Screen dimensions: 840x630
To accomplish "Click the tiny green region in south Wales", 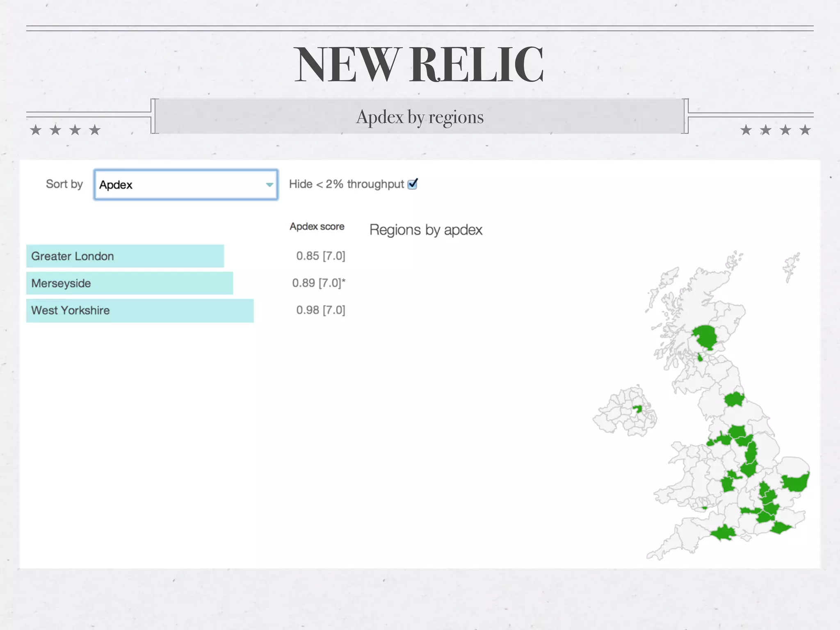I will tap(704, 508).
